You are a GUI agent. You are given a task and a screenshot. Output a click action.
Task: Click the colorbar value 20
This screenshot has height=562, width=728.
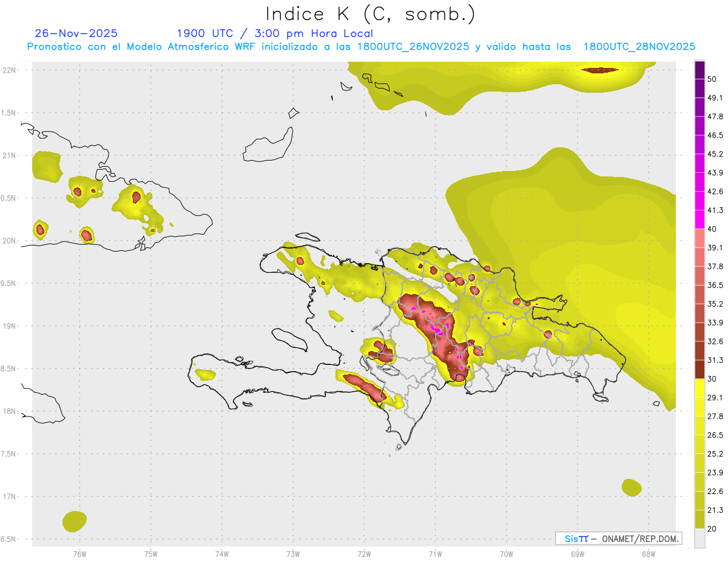pos(713,529)
